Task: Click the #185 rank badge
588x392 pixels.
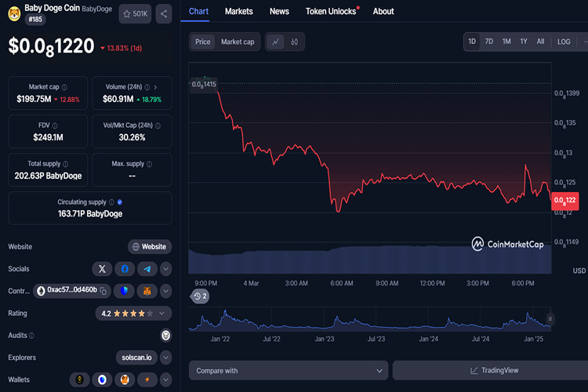Action: click(x=35, y=20)
